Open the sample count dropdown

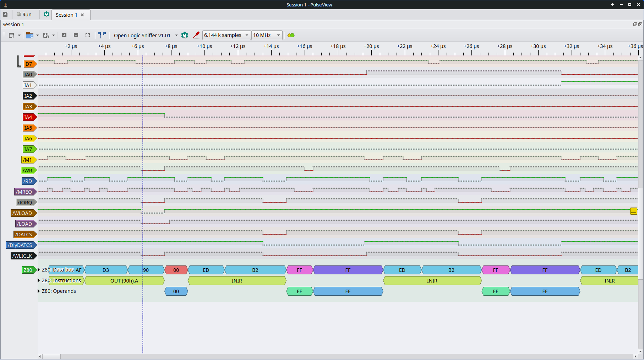coord(226,35)
